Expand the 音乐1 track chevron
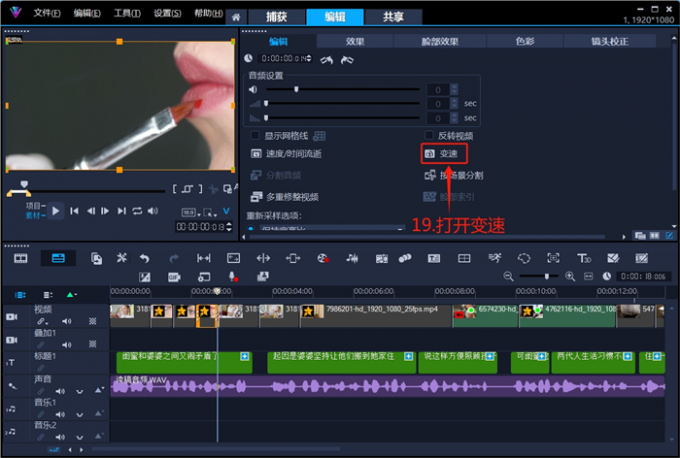Viewport: 680px width, 458px height. [80, 414]
